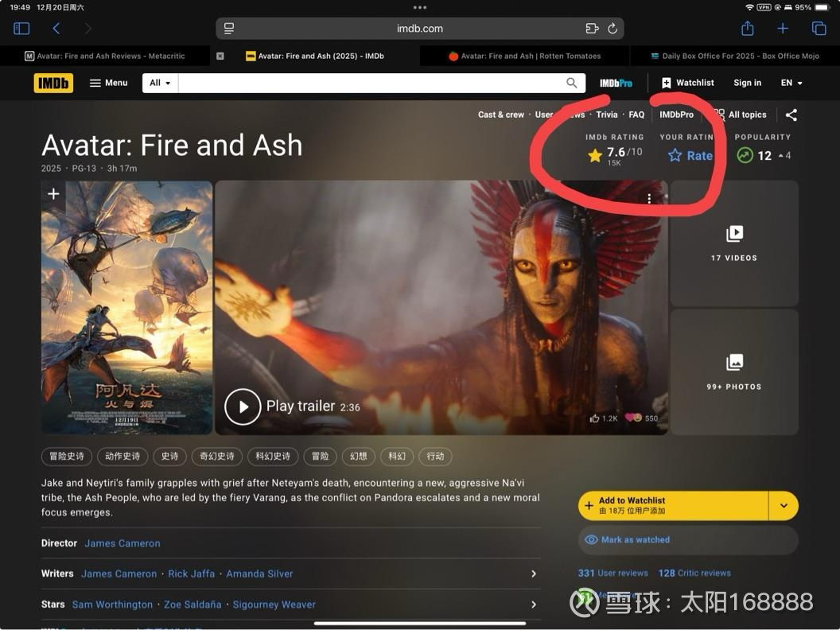This screenshot has height=630, width=840.
Task: Switch to the Box Office Mojo tab
Action: 735,56
